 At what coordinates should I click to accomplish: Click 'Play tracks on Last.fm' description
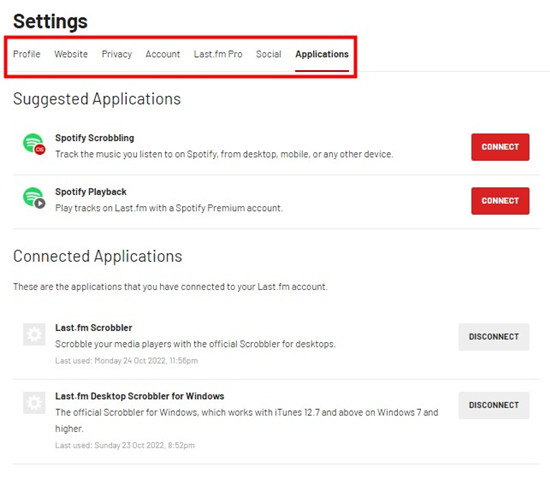click(169, 208)
